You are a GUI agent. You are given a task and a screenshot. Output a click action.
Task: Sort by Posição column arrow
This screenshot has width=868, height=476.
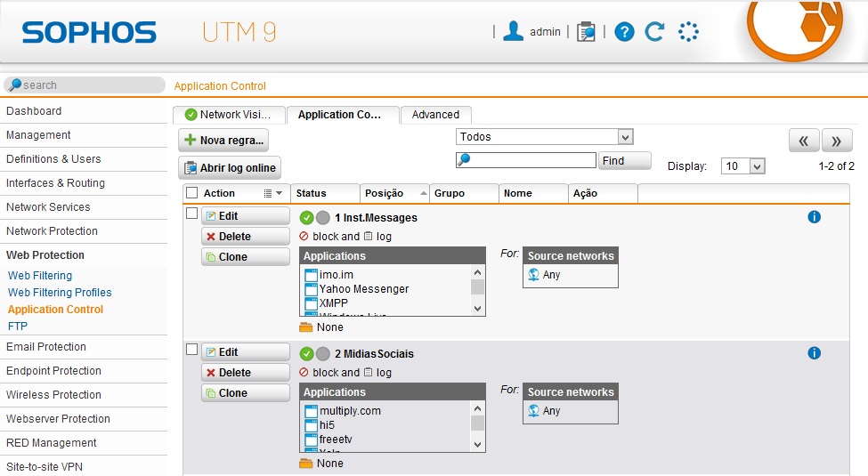[x=424, y=193]
